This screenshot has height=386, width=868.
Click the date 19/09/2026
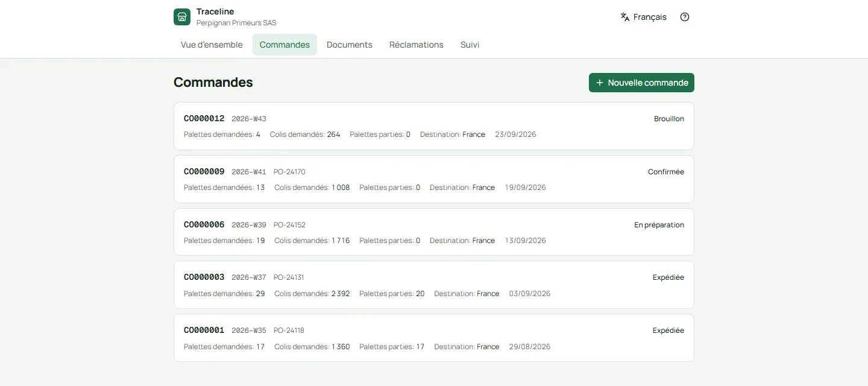pos(526,188)
